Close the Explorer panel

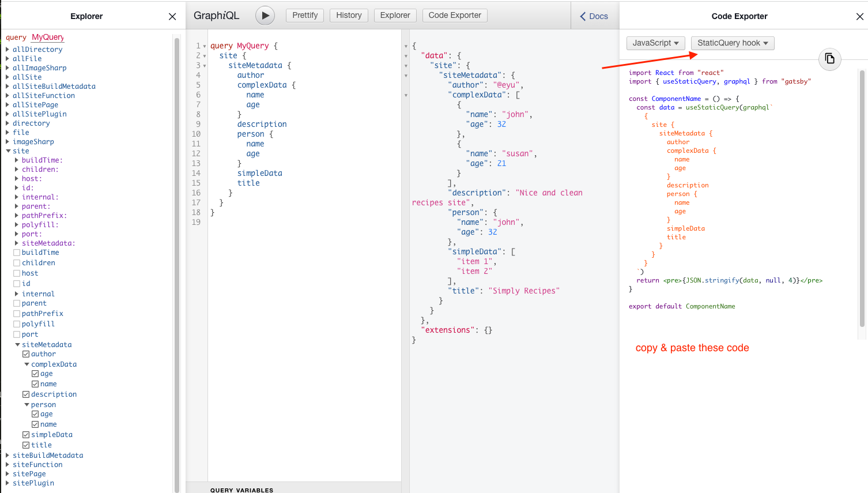(172, 16)
